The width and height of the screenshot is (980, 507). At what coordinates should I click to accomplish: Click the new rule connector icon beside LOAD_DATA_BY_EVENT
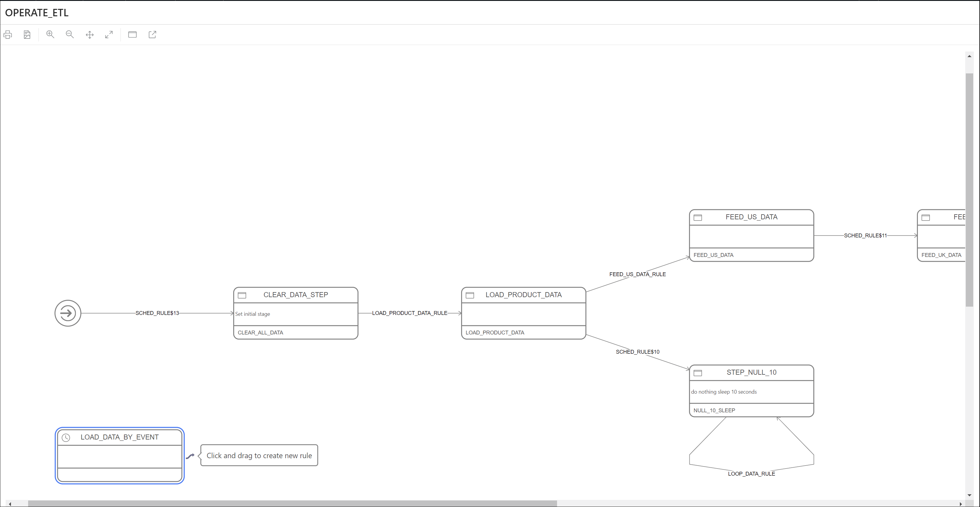pyautogui.click(x=190, y=456)
